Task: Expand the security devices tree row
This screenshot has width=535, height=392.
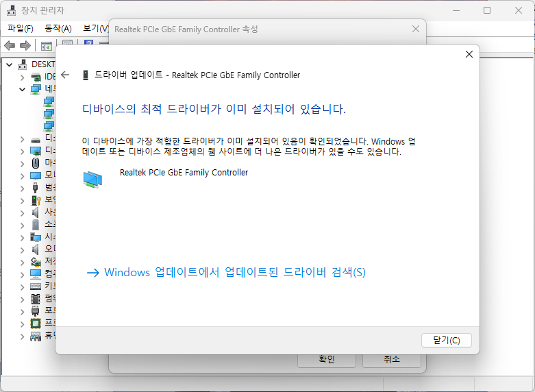Action: [x=23, y=201]
